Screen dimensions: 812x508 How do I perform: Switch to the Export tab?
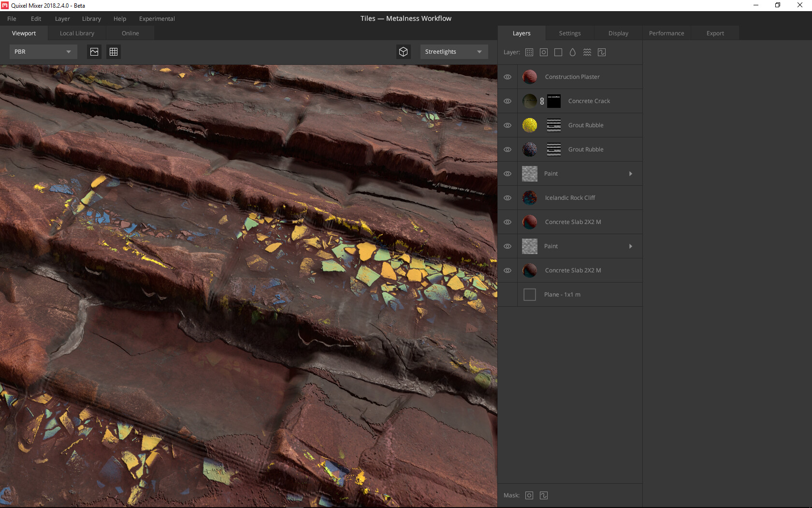click(x=715, y=33)
